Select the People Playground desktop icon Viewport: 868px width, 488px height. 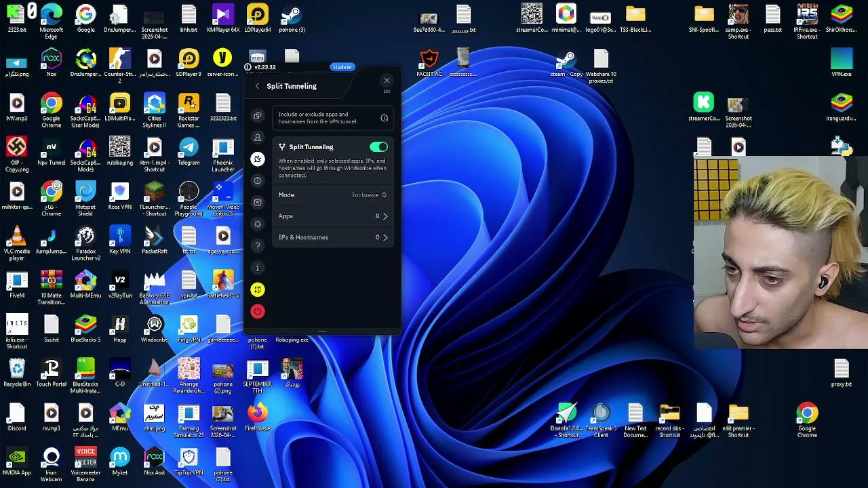(189, 199)
